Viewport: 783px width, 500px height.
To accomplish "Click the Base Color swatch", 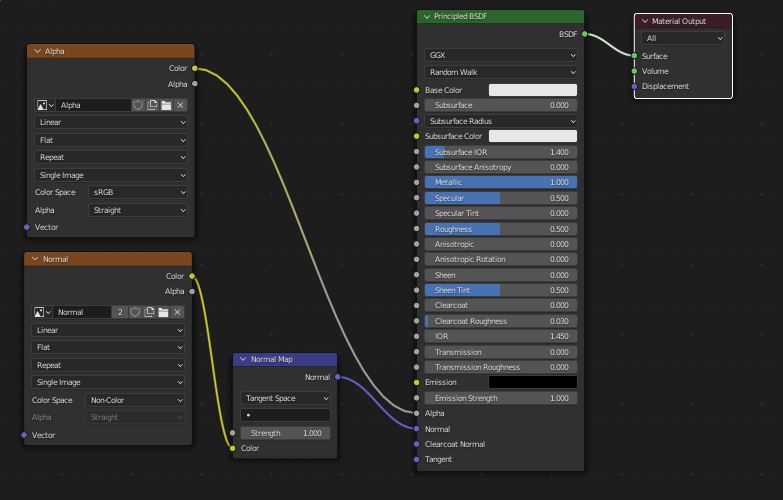I will coord(532,90).
